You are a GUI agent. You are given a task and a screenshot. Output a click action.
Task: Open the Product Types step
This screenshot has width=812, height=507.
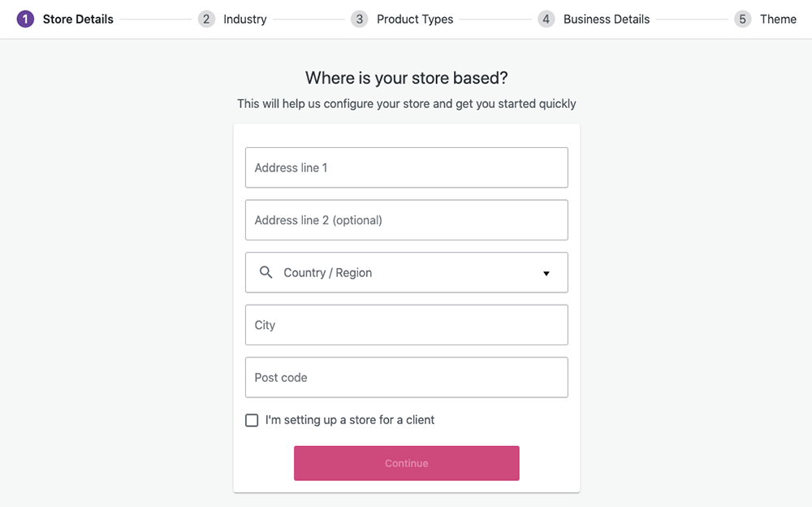(415, 19)
